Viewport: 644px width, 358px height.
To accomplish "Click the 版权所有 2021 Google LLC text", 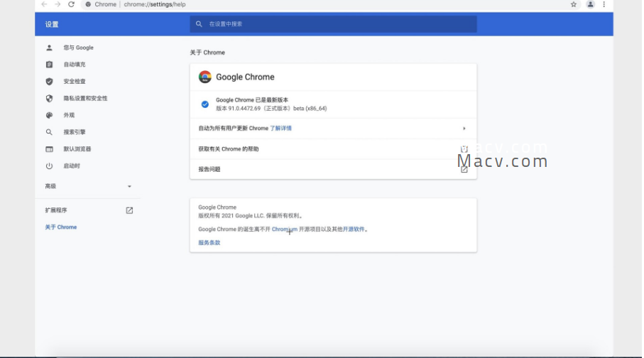I will tap(251, 215).
